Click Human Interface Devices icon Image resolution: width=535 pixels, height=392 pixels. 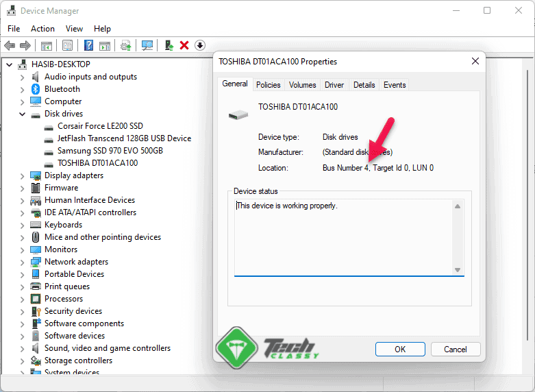point(36,200)
